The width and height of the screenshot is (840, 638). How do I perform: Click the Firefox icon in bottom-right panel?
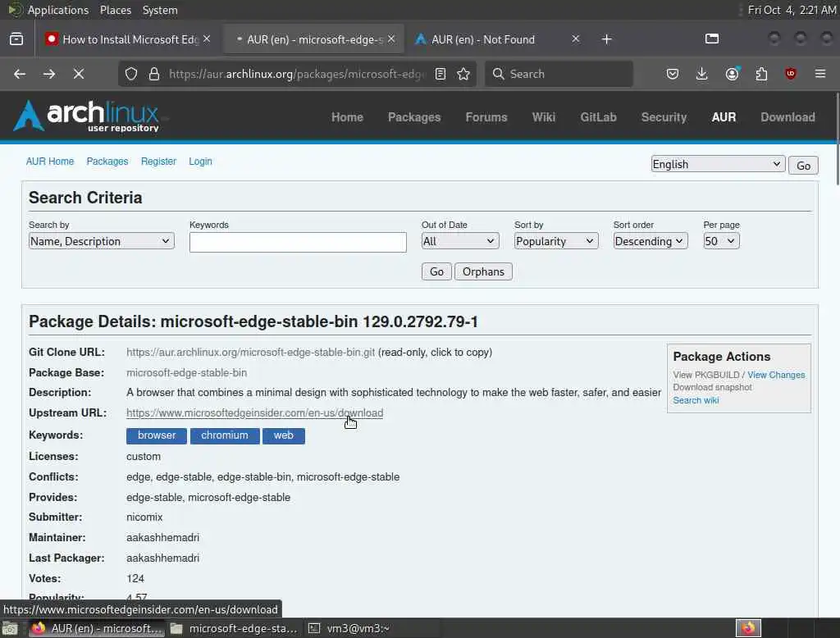click(748, 628)
